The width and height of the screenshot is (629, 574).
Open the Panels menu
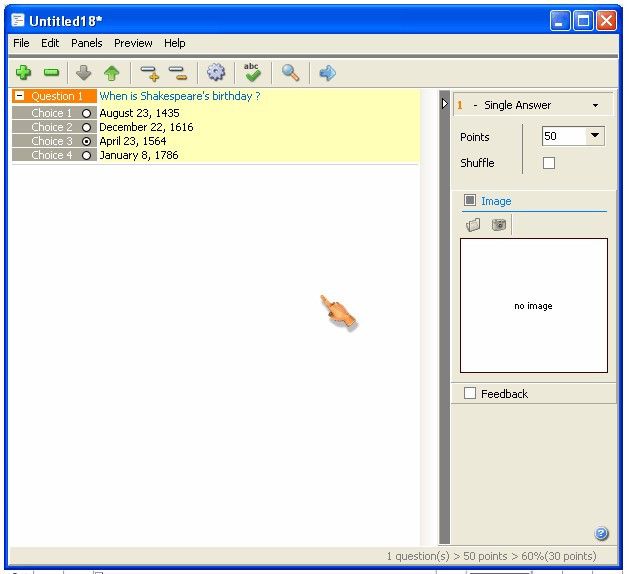[x=87, y=43]
